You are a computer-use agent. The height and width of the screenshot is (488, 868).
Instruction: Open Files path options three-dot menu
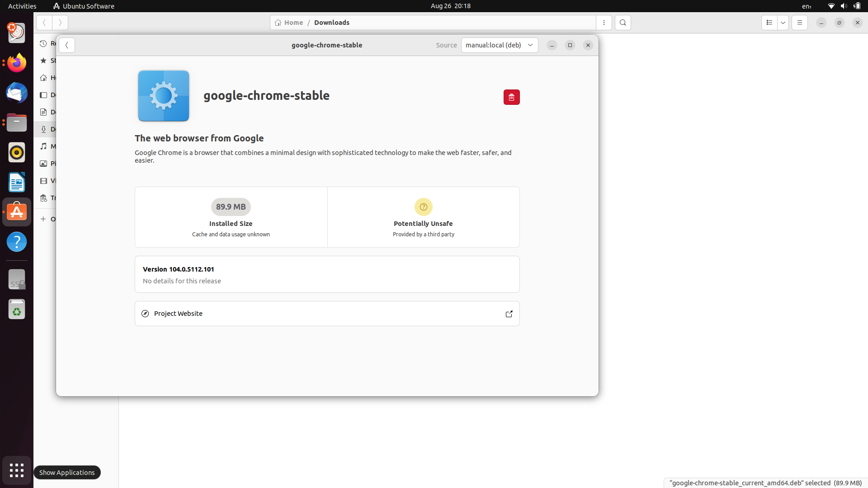(604, 23)
